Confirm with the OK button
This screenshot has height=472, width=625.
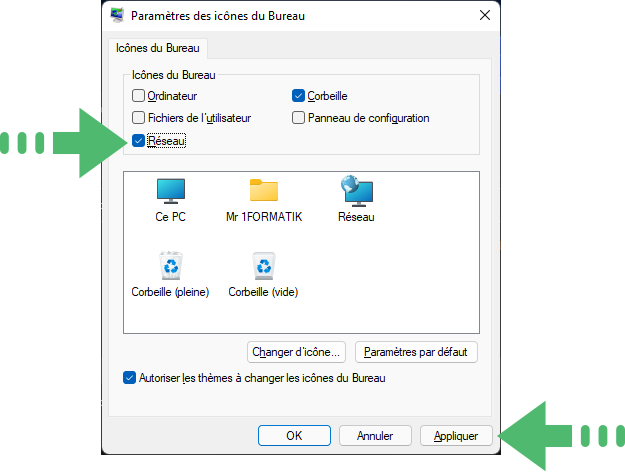point(294,435)
